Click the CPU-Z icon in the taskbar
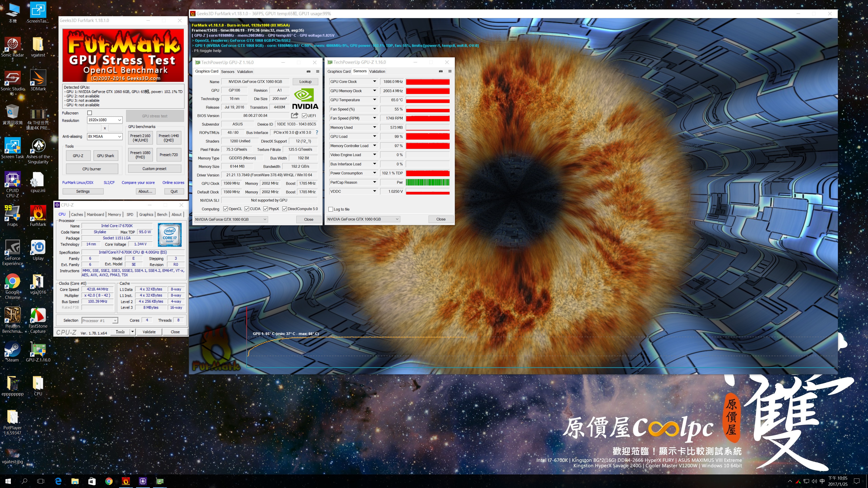 point(143,481)
